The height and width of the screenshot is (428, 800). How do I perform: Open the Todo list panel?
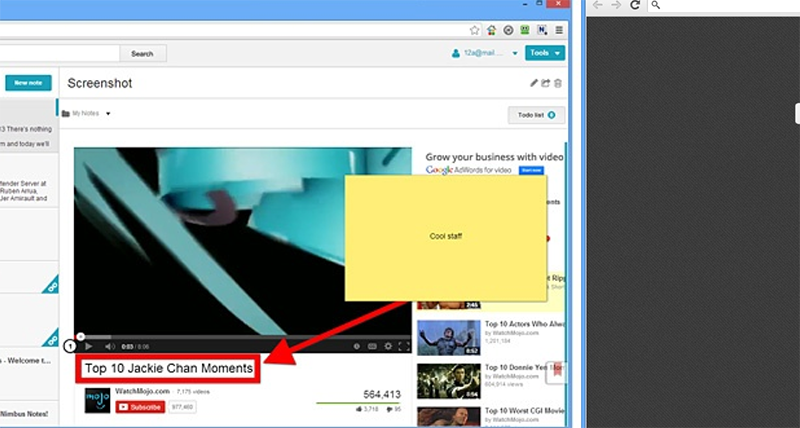point(536,115)
